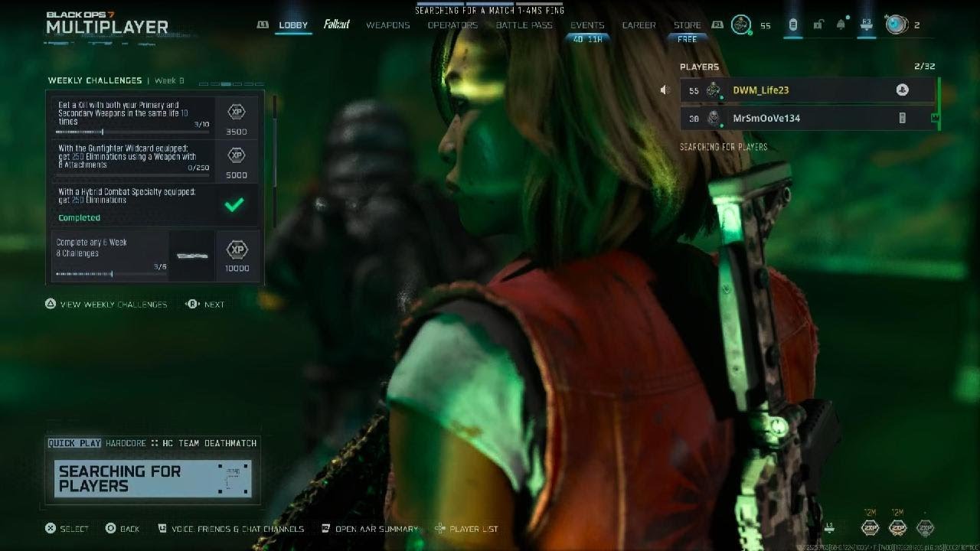Click the HC Team Deathmatch mode label
Image resolution: width=980 pixels, height=551 pixels.
[x=209, y=443]
